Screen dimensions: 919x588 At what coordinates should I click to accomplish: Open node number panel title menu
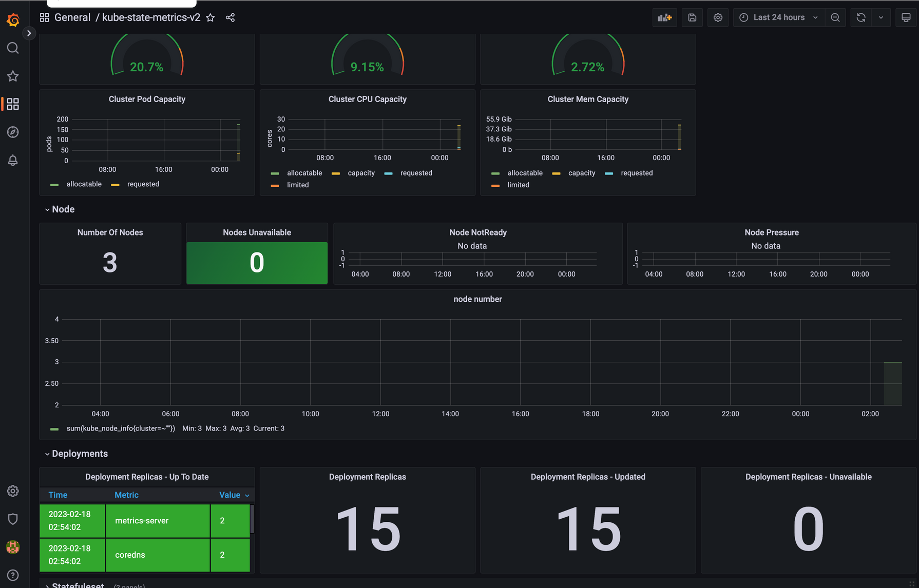click(x=477, y=299)
